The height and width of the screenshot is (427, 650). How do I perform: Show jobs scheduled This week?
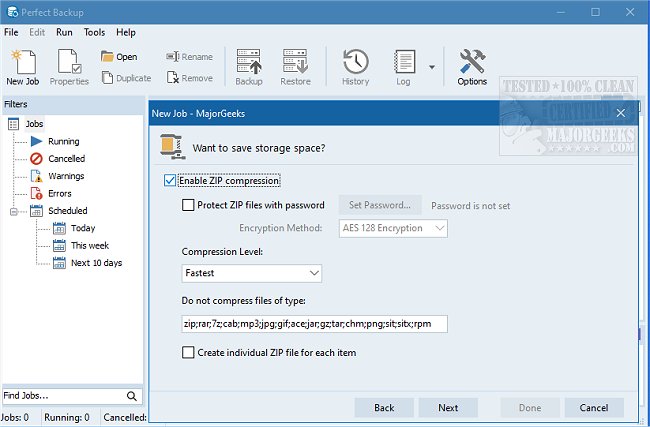point(90,246)
